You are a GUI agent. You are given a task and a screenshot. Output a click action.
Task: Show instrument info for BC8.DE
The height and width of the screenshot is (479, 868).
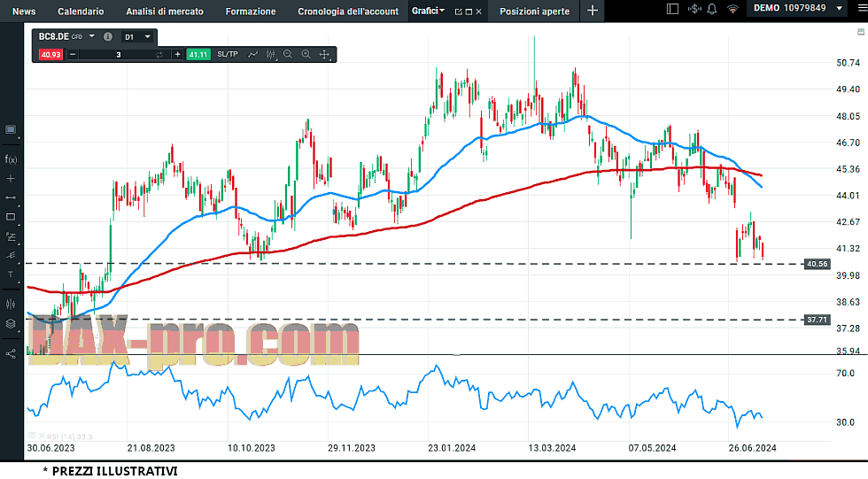click(x=108, y=36)
